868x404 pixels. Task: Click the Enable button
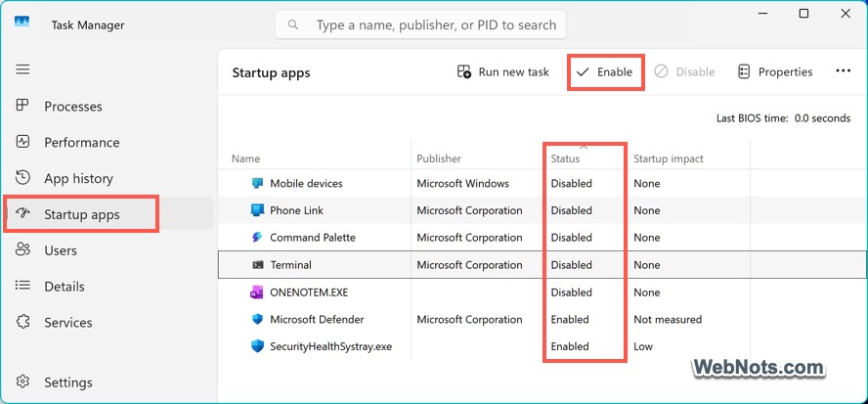point(604,72)
